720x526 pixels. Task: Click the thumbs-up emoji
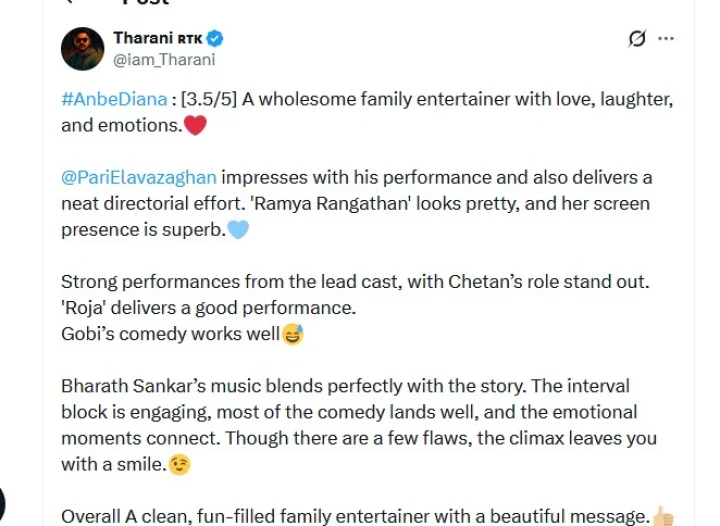(x=663, y=515)
